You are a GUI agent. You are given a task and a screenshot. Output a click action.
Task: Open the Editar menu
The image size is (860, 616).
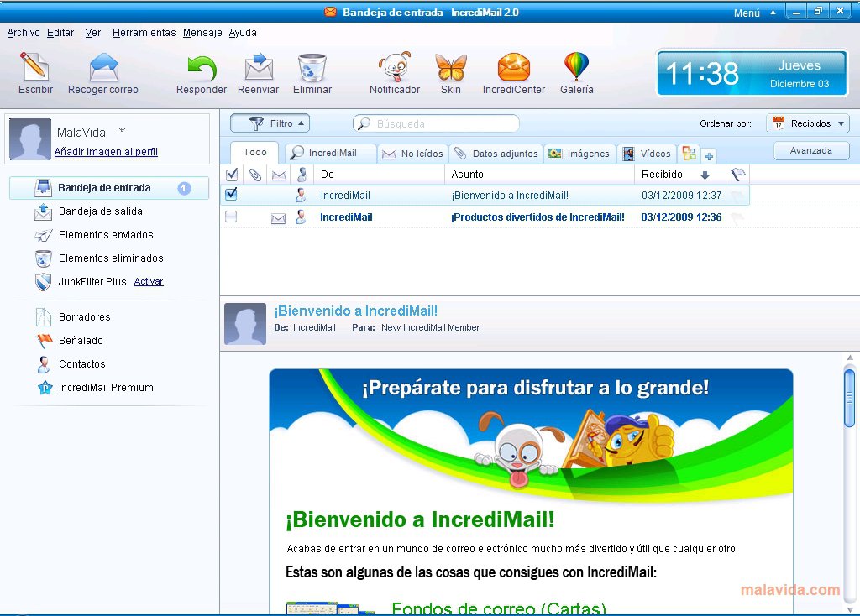pos(60,33)
